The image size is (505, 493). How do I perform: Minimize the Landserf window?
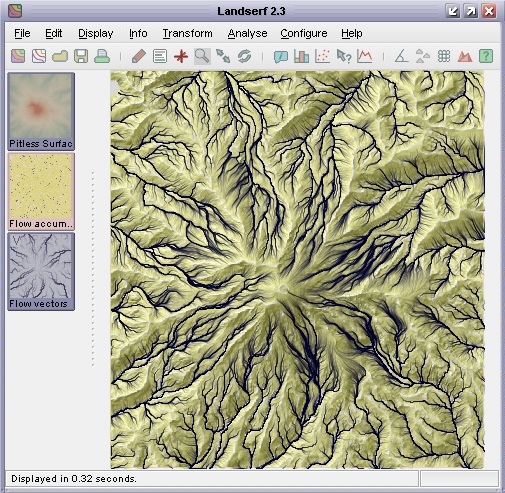point(453,11)
